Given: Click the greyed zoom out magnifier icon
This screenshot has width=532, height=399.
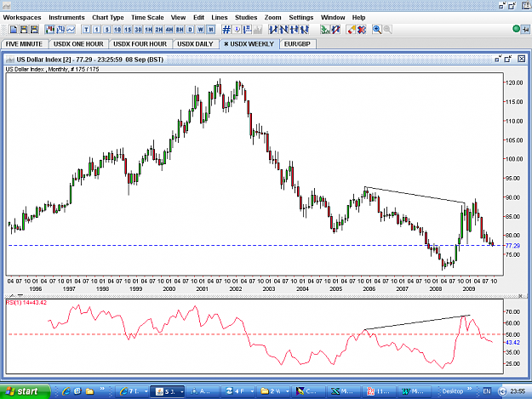Looking at the screenshot, I should 387,30.
